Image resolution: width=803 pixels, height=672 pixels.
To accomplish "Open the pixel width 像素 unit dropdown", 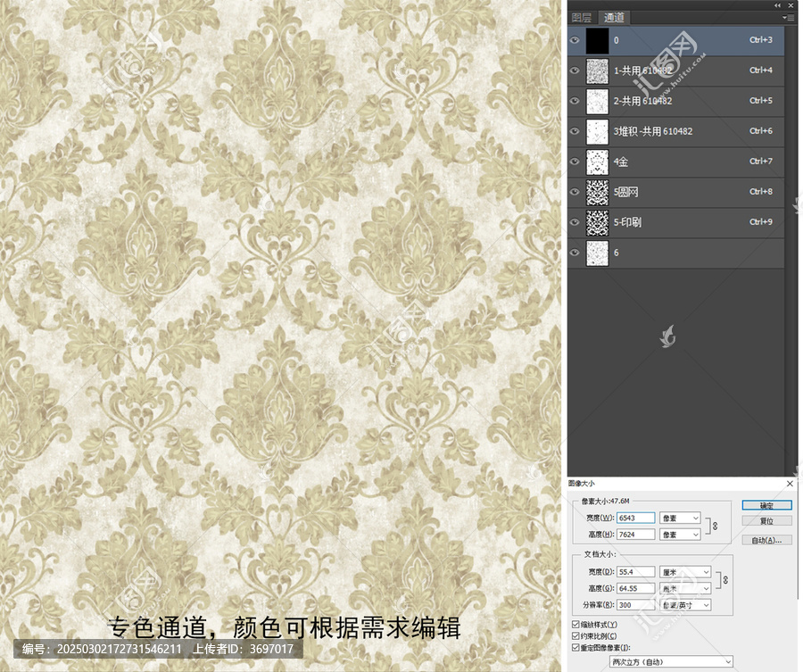I will click(680, 518).
